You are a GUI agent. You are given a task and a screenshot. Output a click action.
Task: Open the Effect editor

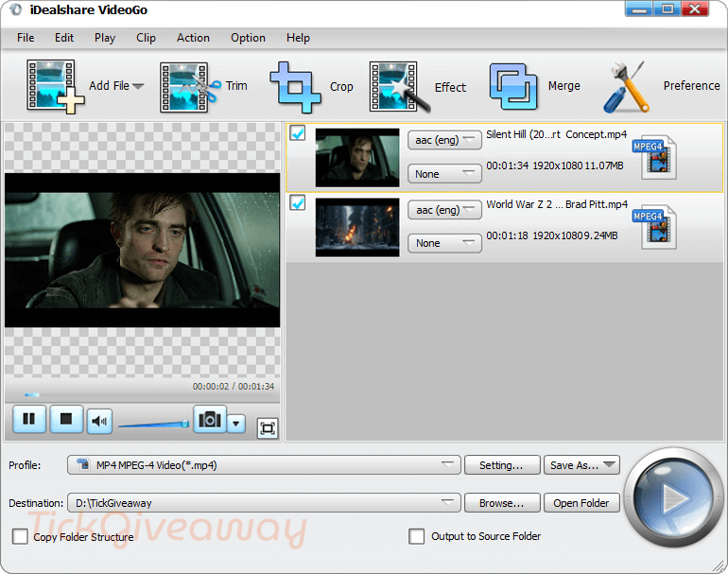coord(399,87)
